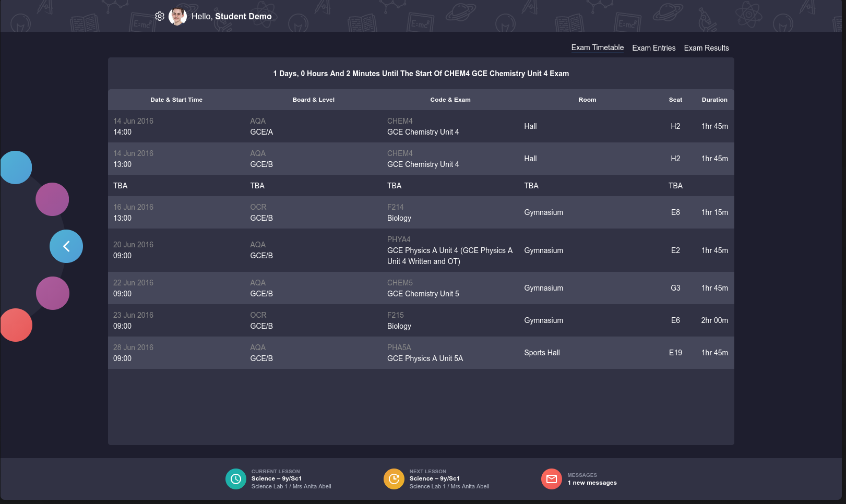Click the orange next lesson clock icon

[x=394, y=479]
